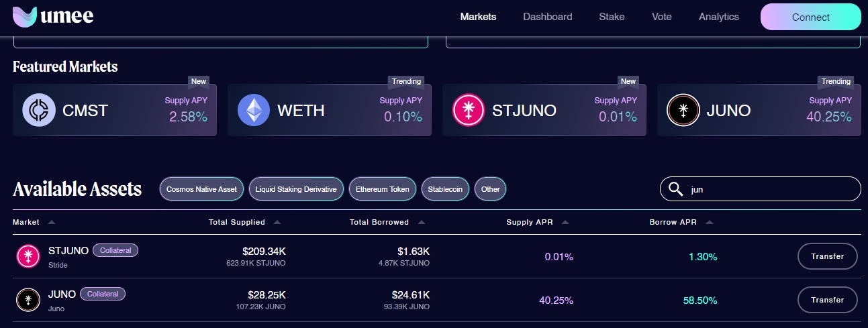Sort by Borrow APR arrow
868x328 pixels.
710,222
